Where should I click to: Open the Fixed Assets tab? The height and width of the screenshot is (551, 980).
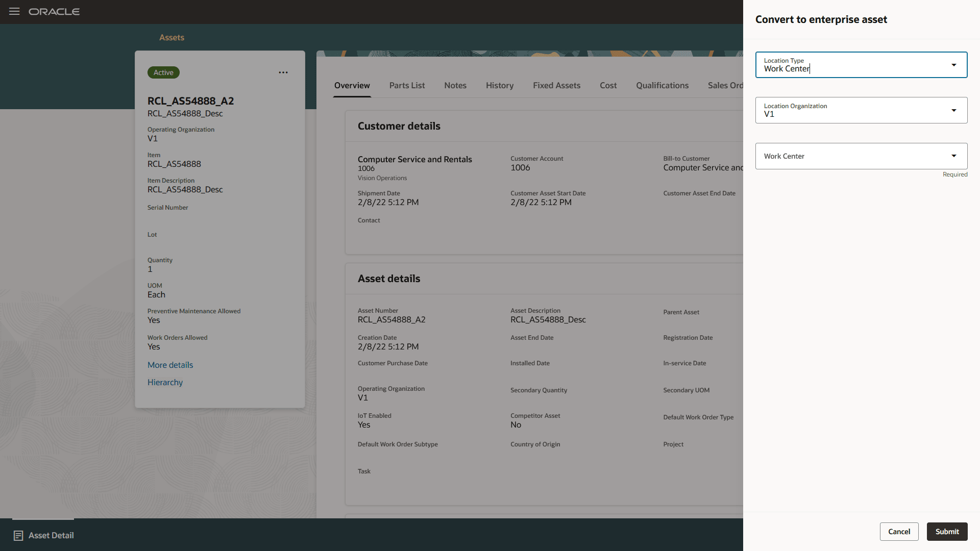click(556, 85)
